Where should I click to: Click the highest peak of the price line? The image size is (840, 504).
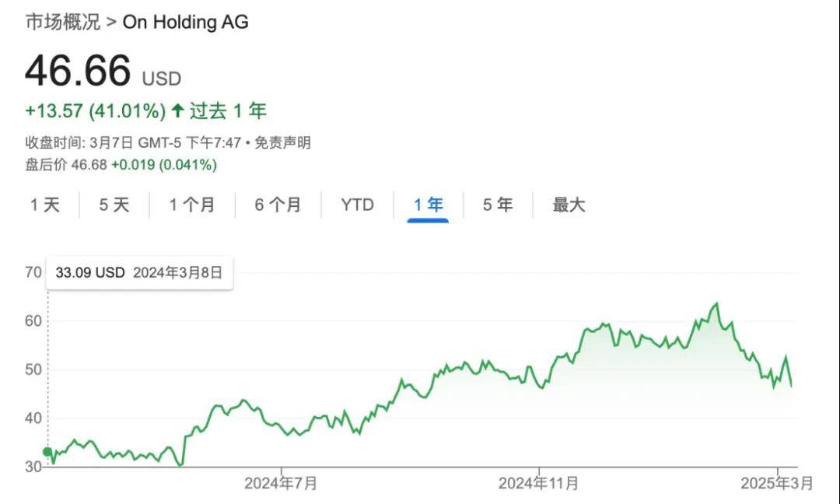(x=716, y=303)
